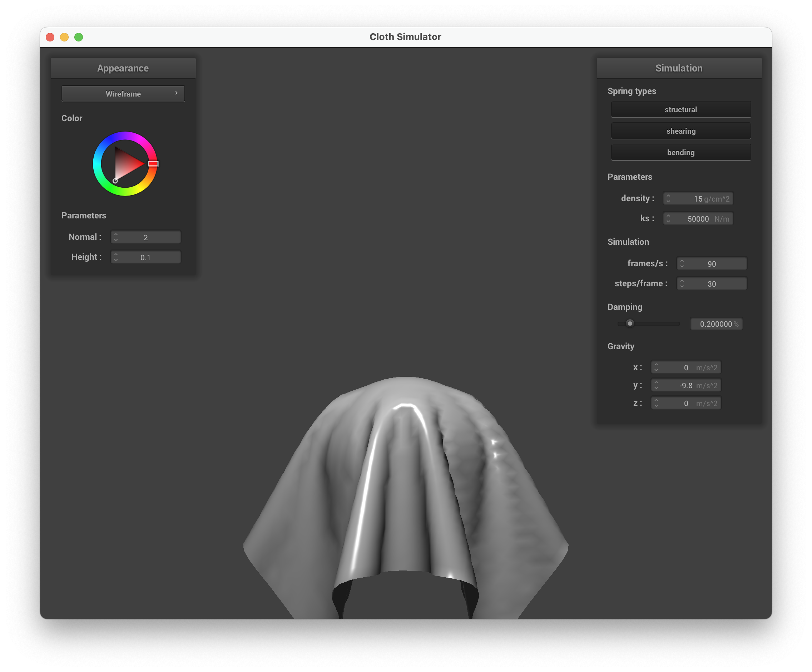This screenshot has height=672, width=812.
Task: Click the Normal parameter stepper arrows
Action: (115, 237)
